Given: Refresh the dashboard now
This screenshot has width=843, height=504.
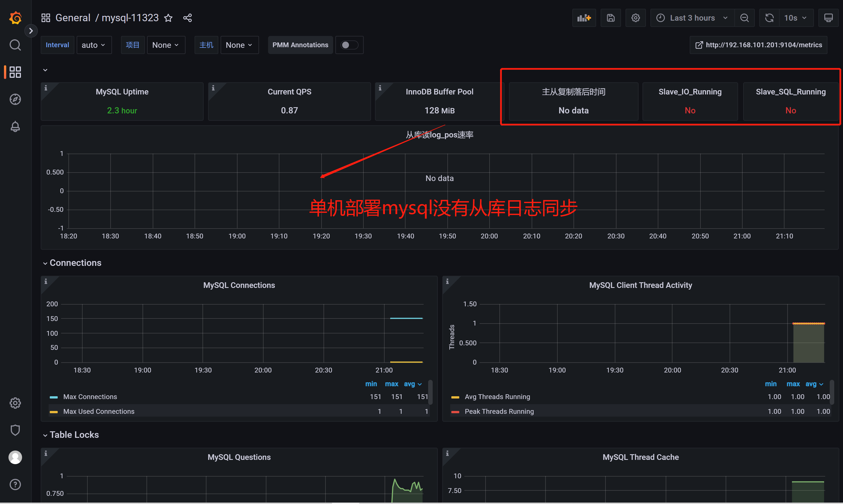Looking at the screenshot, I should click(x=769, y=18).
